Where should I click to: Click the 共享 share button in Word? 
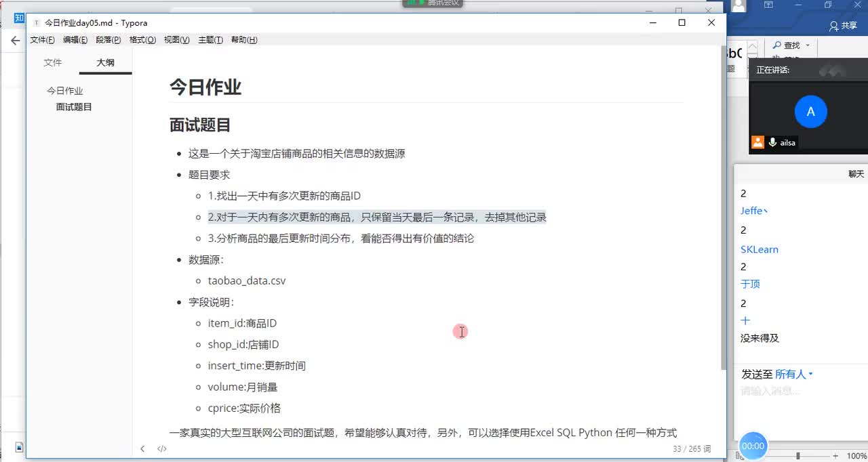[843, 26]
